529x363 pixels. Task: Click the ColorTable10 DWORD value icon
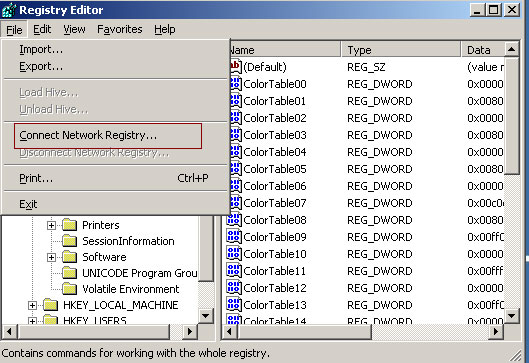coord(234,254)
